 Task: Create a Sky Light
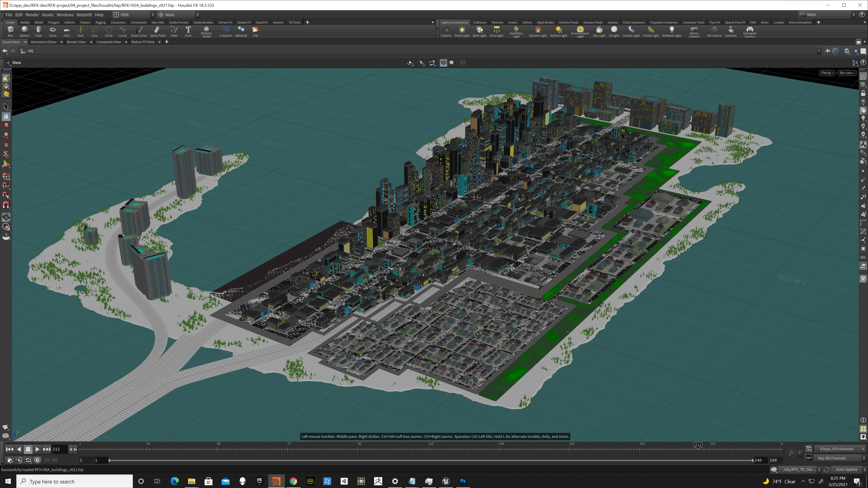pos(599,31)
